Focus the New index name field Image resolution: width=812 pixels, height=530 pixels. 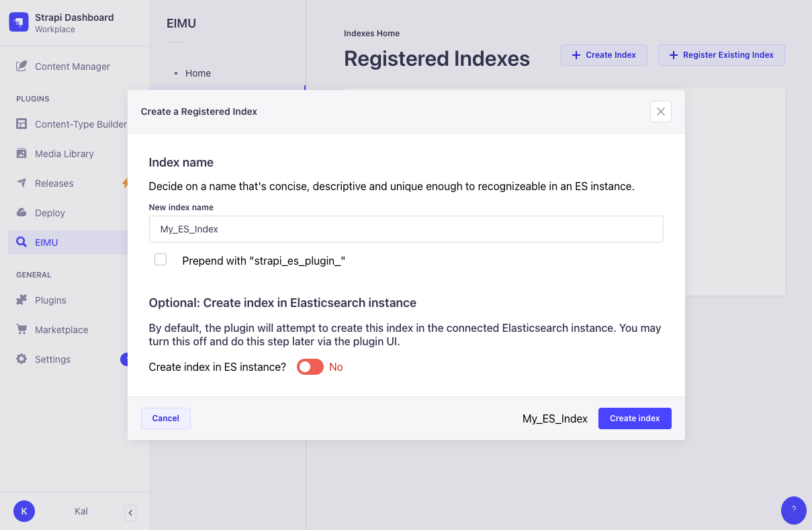[x=406, y=229]
